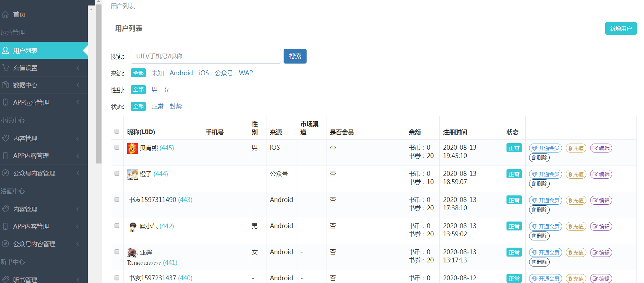Click the user icon for 用户列表
Screen dimensions: 644x283
click(5, 50)
